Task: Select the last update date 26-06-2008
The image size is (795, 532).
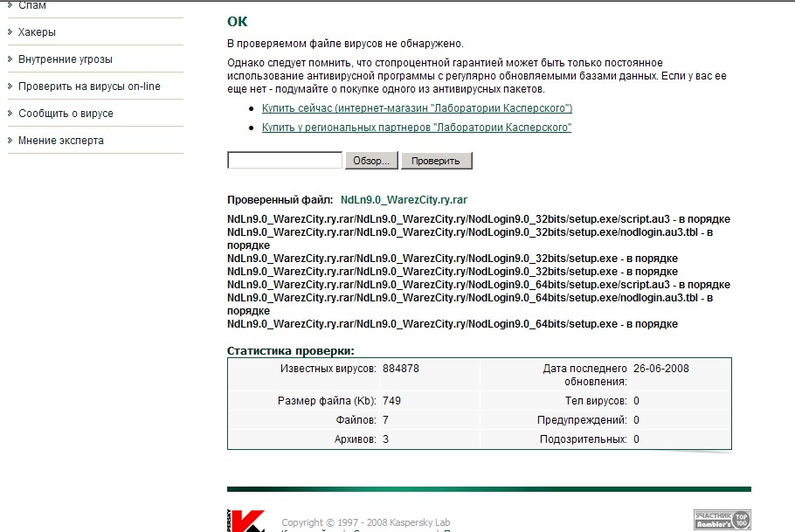Action: point(661,369)
